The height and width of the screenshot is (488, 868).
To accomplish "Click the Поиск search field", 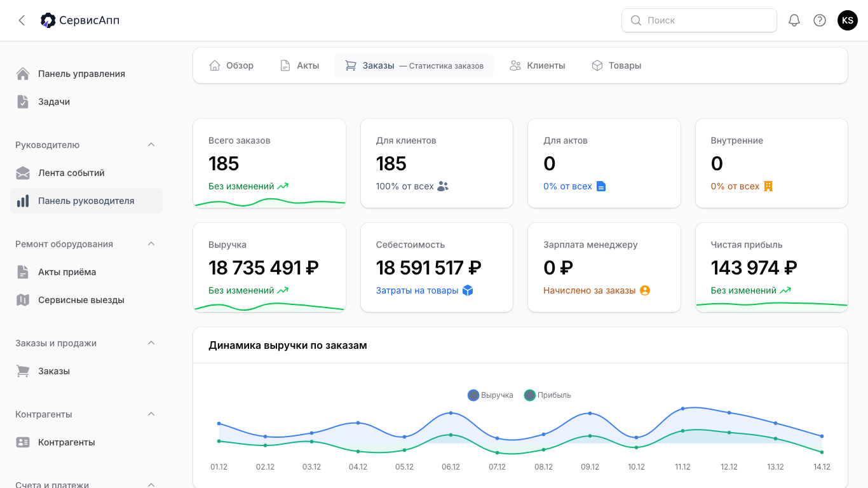I will click(699, 20).
